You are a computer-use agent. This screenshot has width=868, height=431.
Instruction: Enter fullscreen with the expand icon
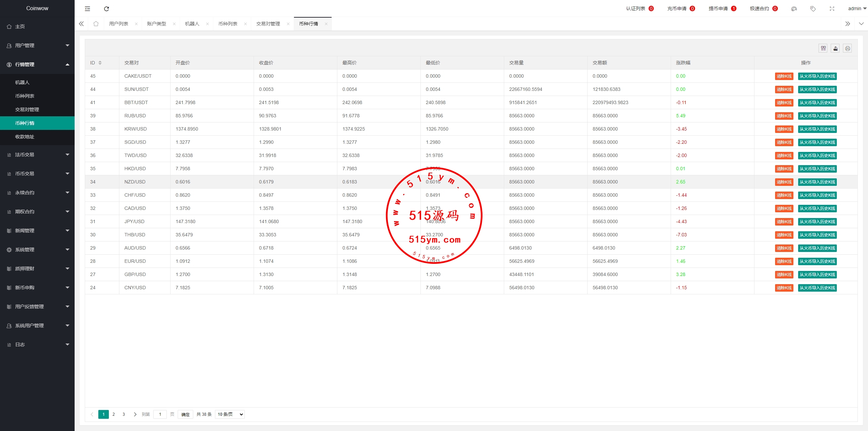point(832,8)
